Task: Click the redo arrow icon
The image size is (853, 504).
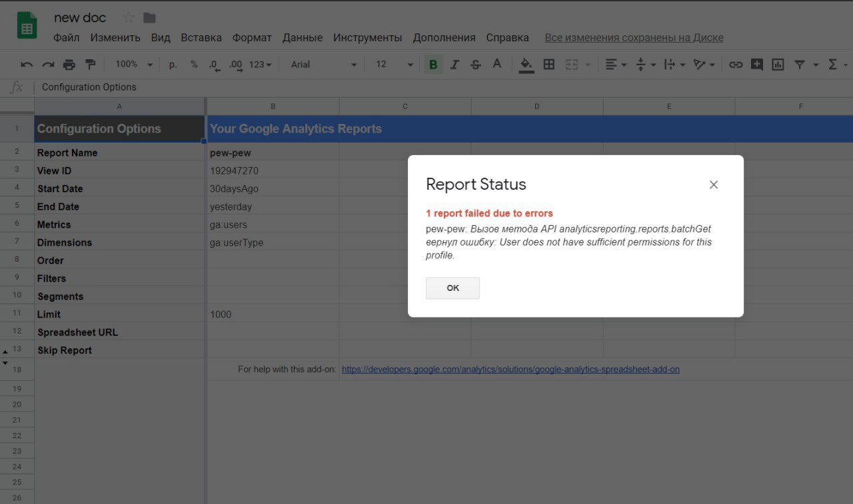Action: coord(48,65)
